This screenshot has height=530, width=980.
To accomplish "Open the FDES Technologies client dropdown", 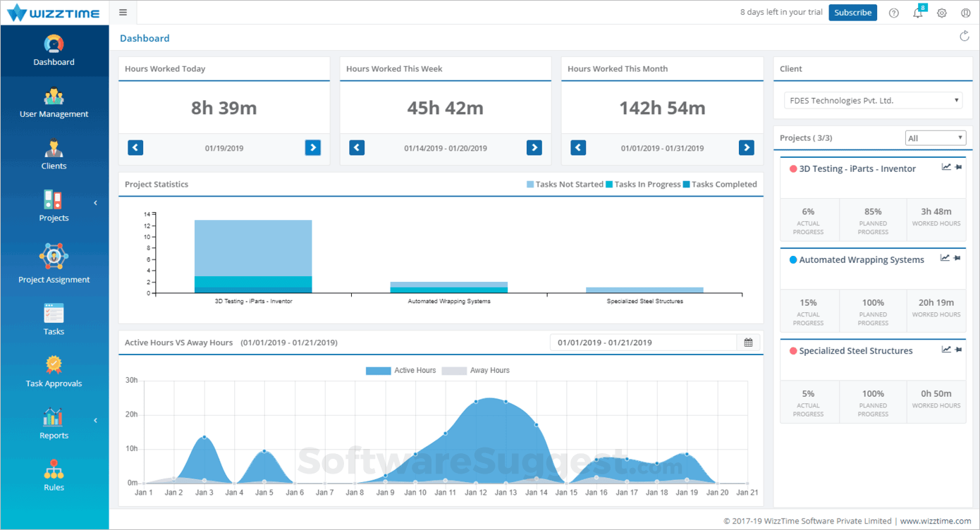I will [x=873, y=101].
